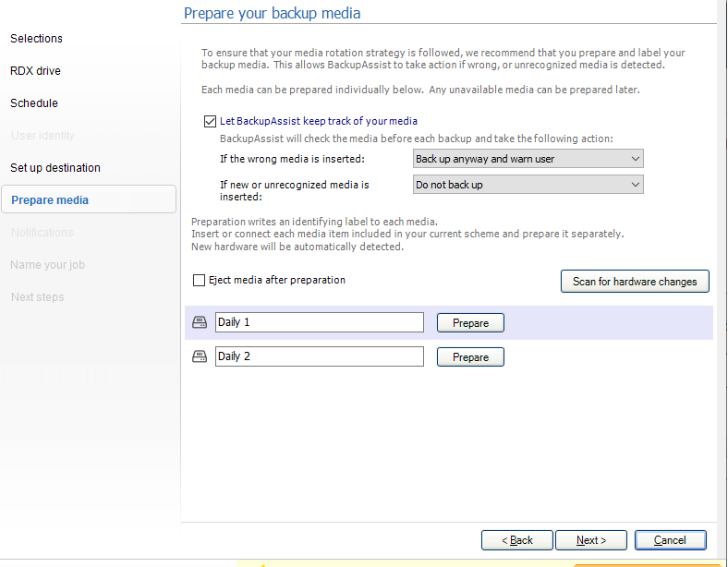
Task: Go to the Selections step
Action: (x=37, y=39)
